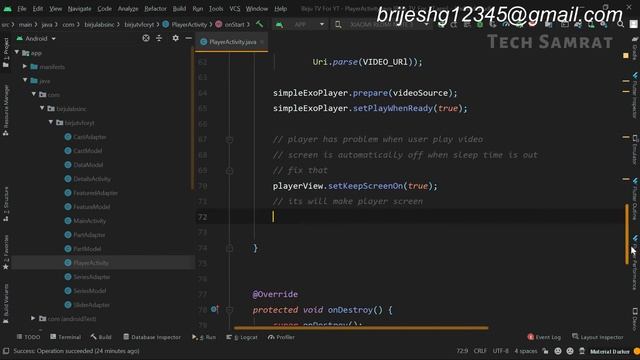640x360 pixels.
Task: Open the Database Inspector tool window
Action: point(152,337)
